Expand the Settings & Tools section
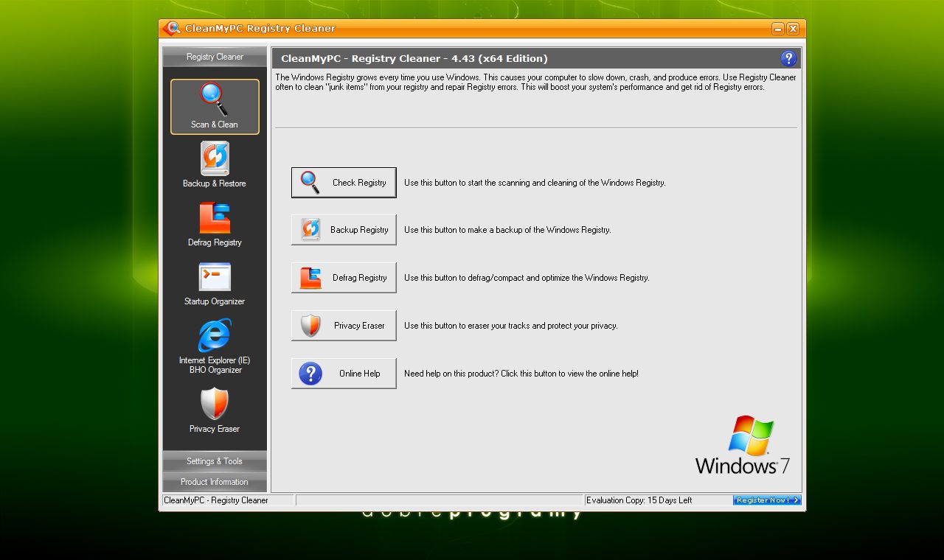 (x=214, y=461)
